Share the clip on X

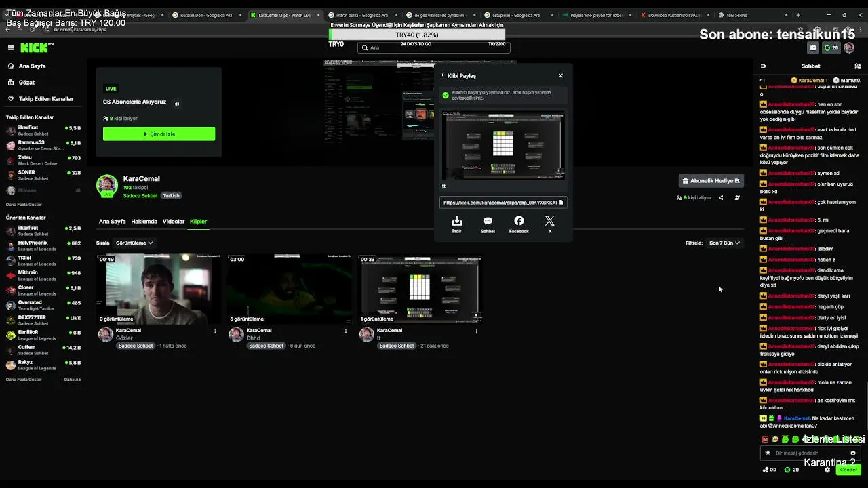click(550, 224)
